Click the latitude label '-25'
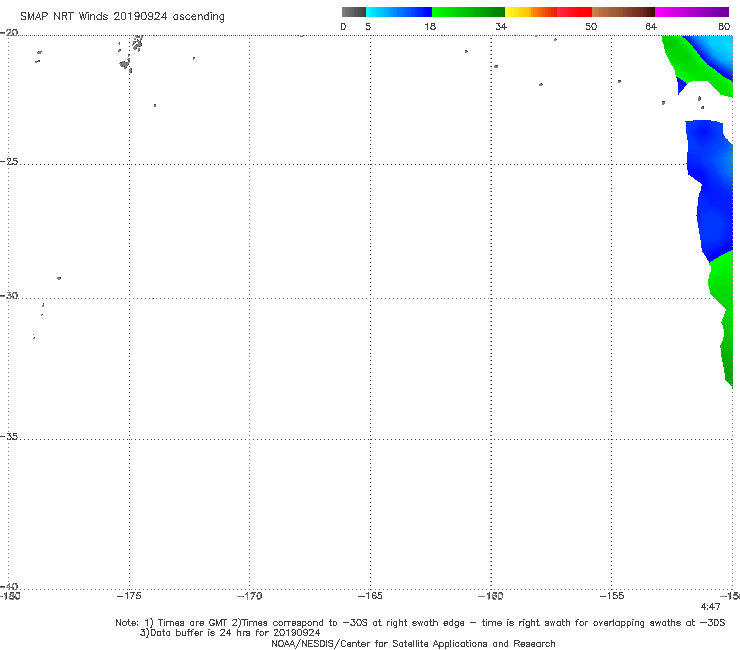This screenshot has width=740, height=650. click(9, 161)
